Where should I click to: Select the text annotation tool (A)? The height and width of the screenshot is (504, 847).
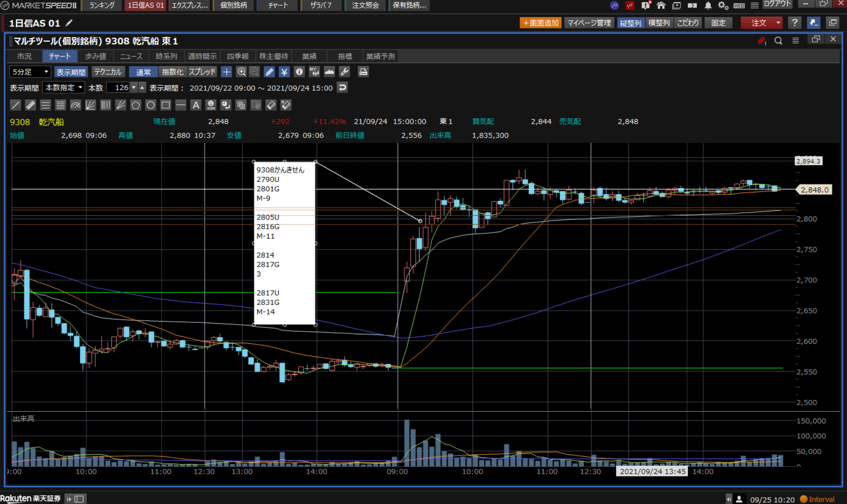[195, 105]
